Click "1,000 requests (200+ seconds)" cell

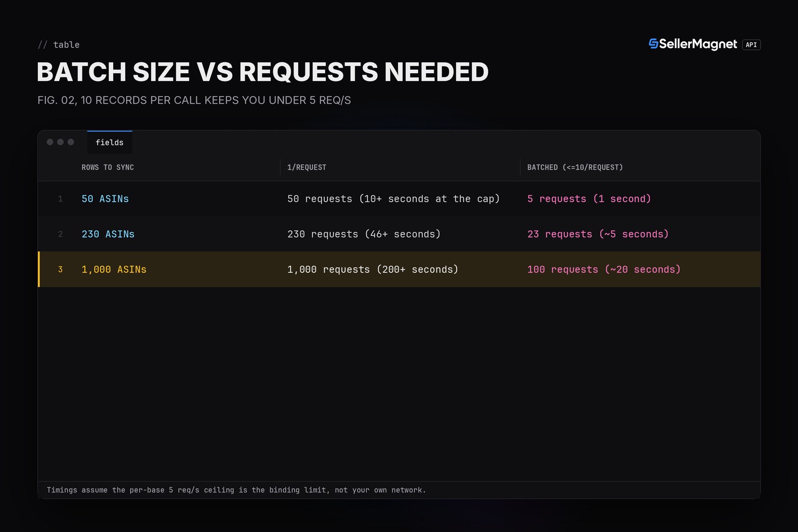373,270
